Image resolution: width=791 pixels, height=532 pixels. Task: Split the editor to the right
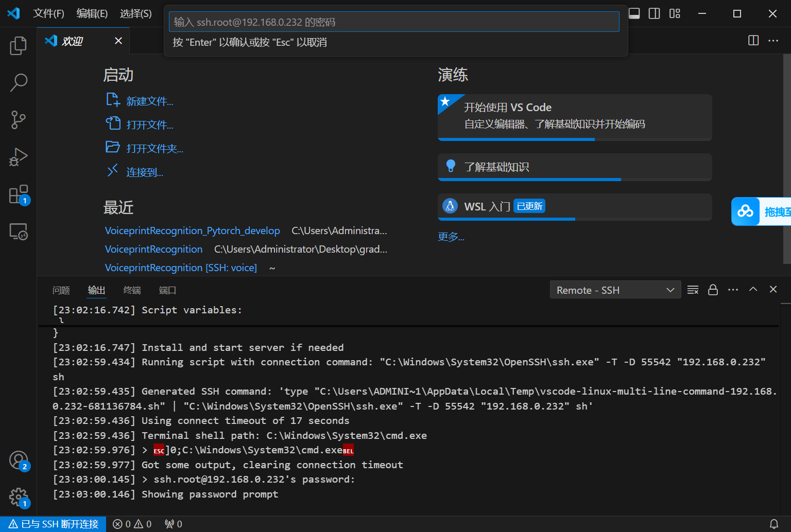(753, 40)
